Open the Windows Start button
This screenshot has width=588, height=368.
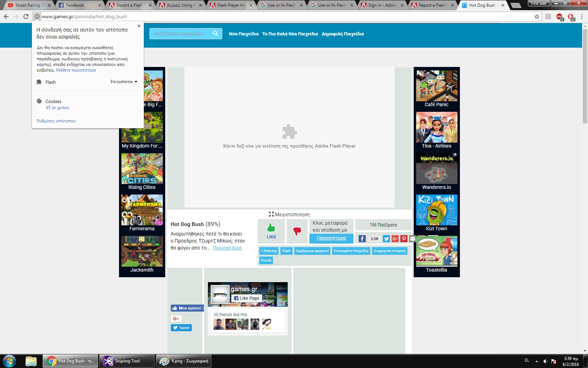pyautogui.click(x=9, y=361)
